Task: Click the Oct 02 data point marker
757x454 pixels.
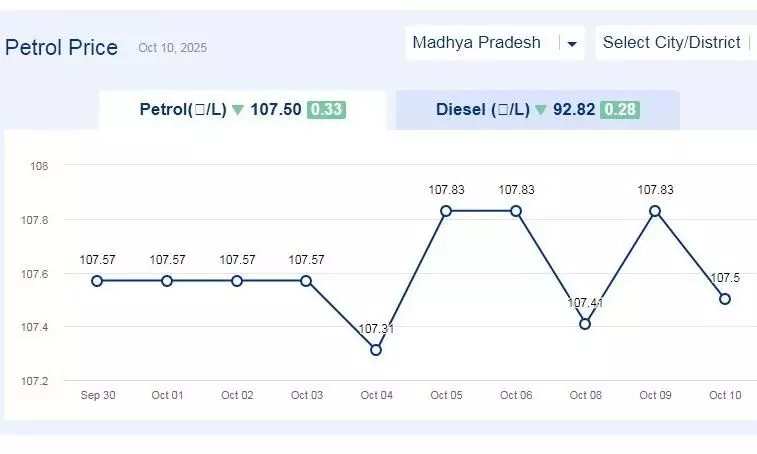Action: (x=237, y=281)
